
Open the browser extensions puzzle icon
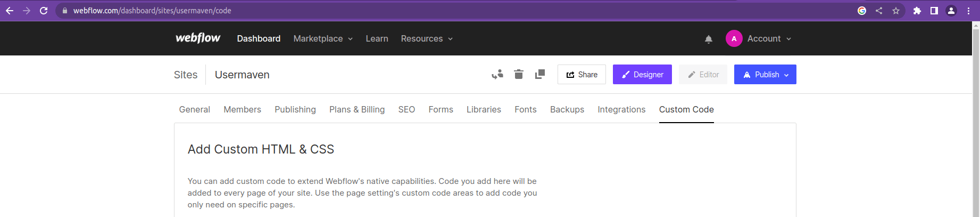point(917,11)
